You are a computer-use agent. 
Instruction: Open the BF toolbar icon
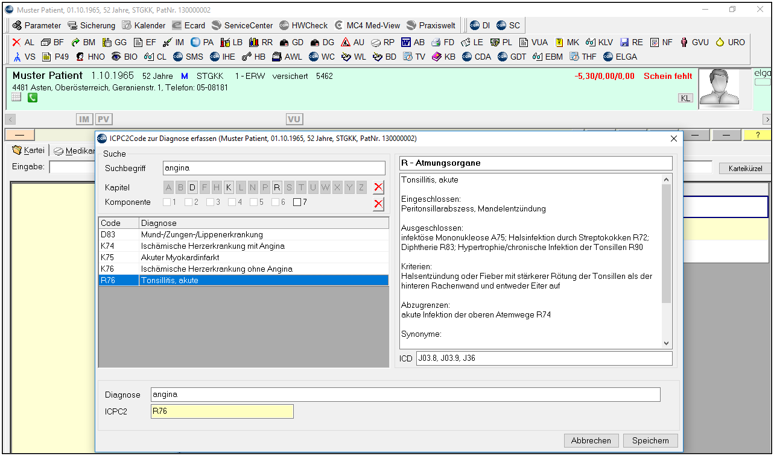[x=52, y=42]
